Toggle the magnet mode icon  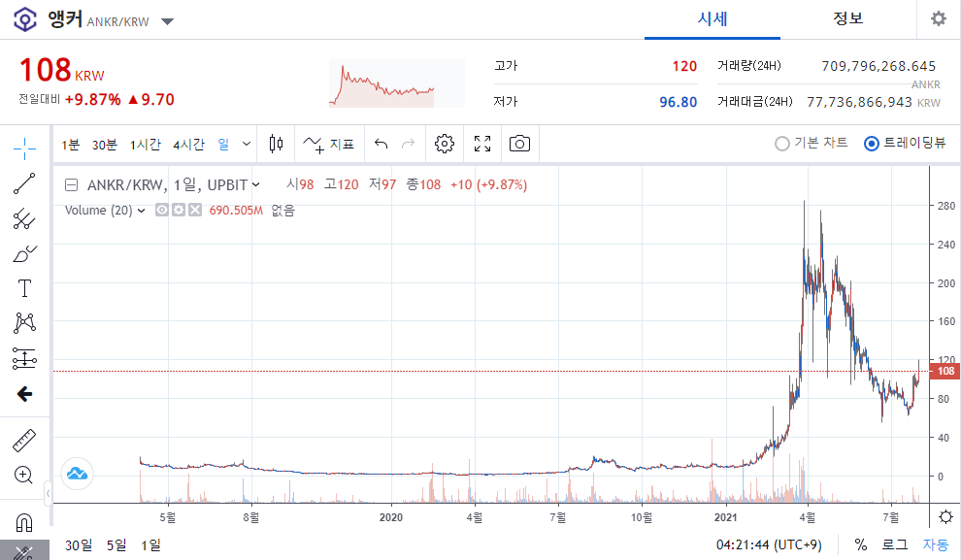click(24, 522)
